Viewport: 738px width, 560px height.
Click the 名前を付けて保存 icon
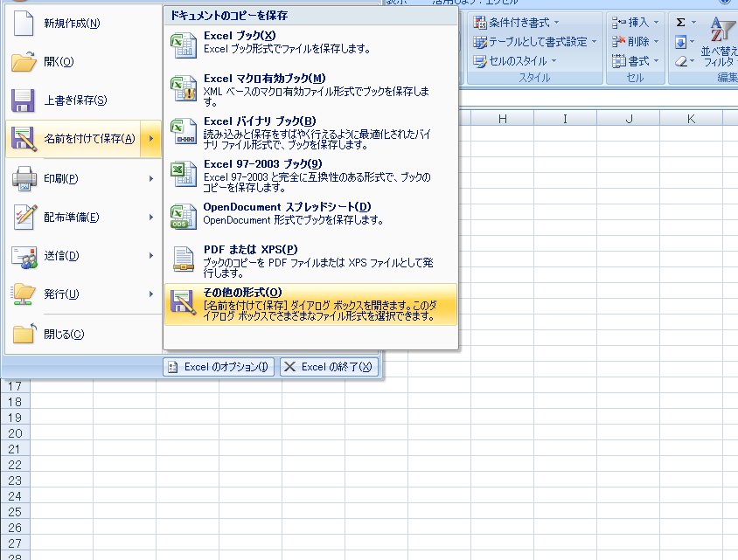(x=24, y=139)
